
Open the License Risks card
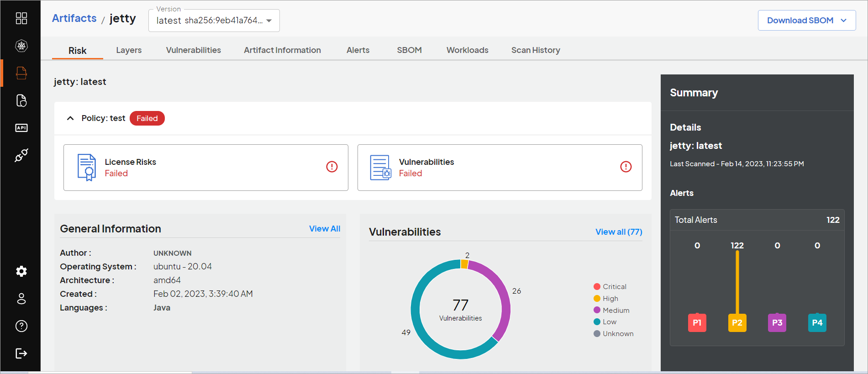[x=206, y=168]
